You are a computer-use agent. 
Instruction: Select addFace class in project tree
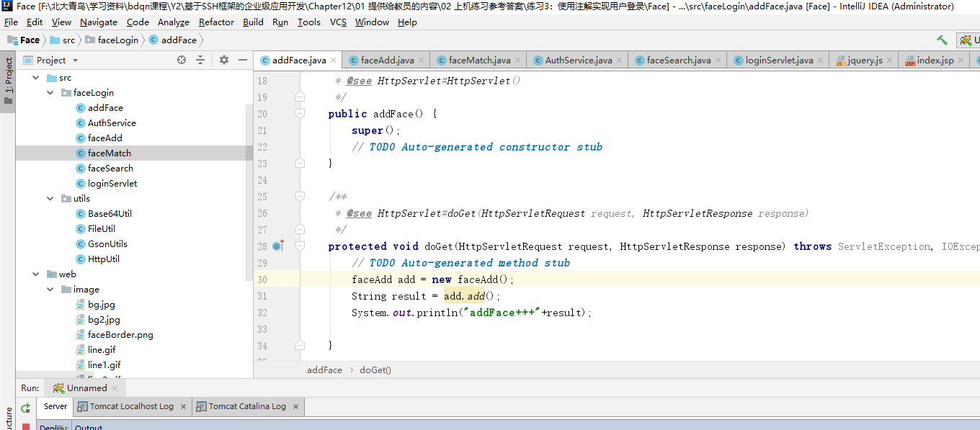pyautogui.click(x=105, y=108)
